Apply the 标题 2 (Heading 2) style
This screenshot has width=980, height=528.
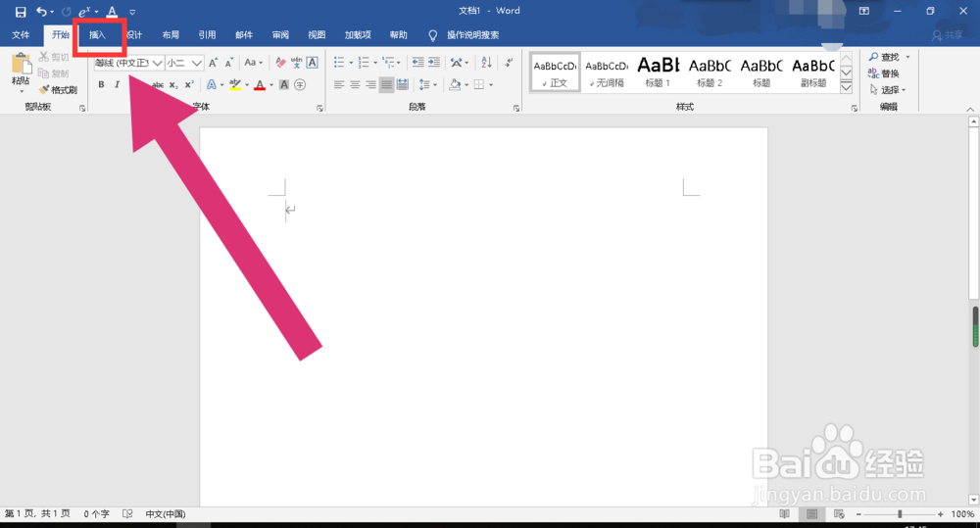pos(710,72)
